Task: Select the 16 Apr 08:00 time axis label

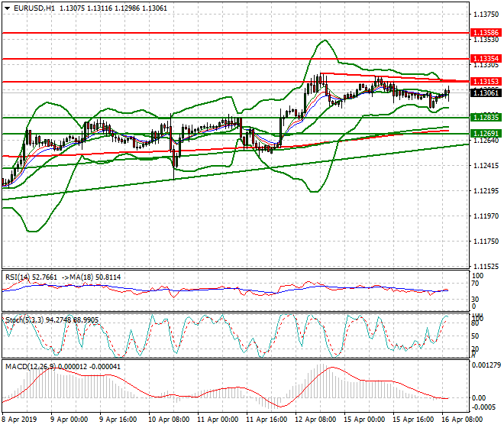Action: tap(462, 420)
